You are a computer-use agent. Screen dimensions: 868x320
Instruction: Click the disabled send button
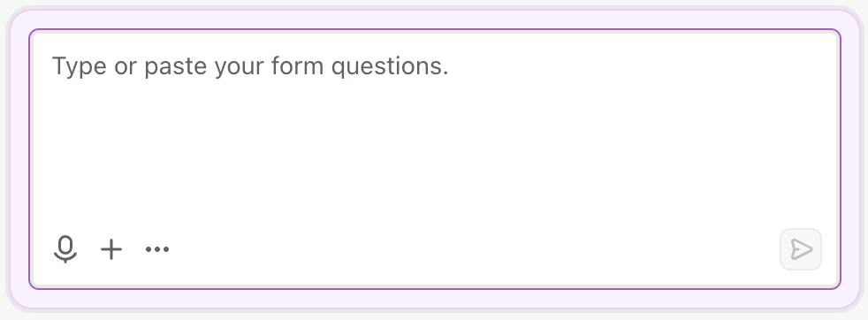[x=801, y=249]
